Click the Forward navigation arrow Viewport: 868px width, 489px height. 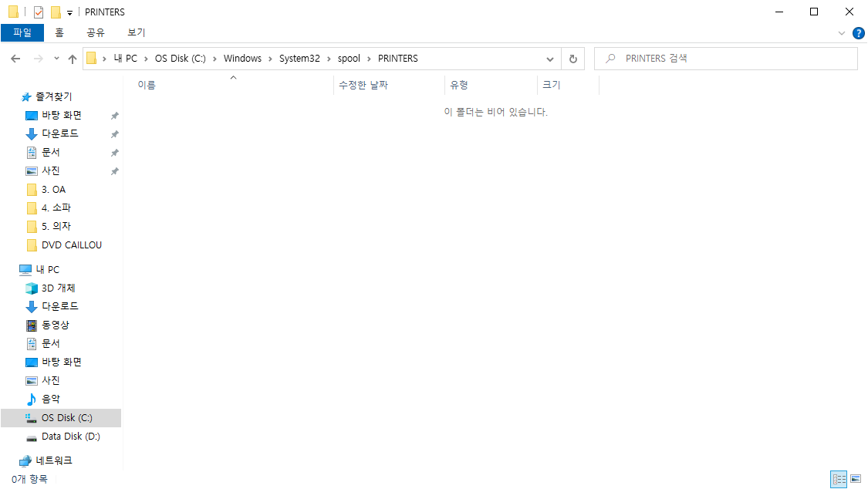pyautogui.click(x=39, y=59)
